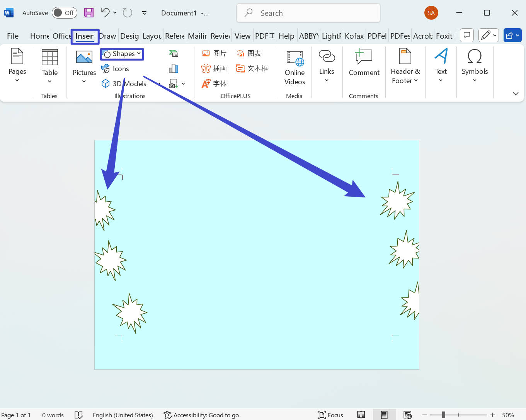Click the zoom in plus button
Image resolution: width=526 pixels, height=420 pixels.
coord(492,415)
